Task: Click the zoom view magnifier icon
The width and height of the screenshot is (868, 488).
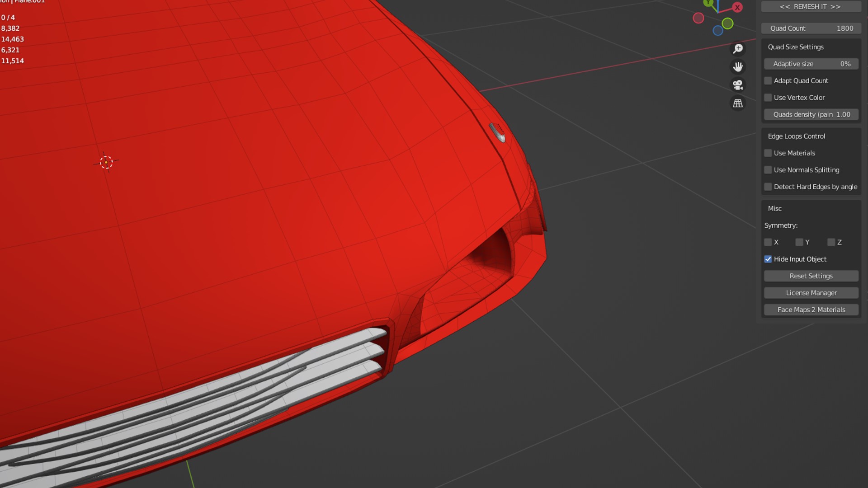Action: (x=738, y=48)
